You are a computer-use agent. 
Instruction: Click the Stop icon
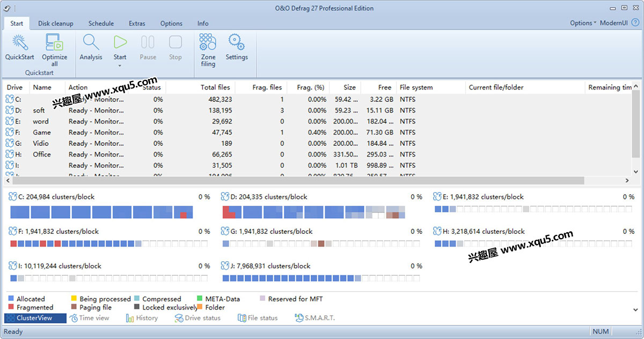[x=175, y=42]
